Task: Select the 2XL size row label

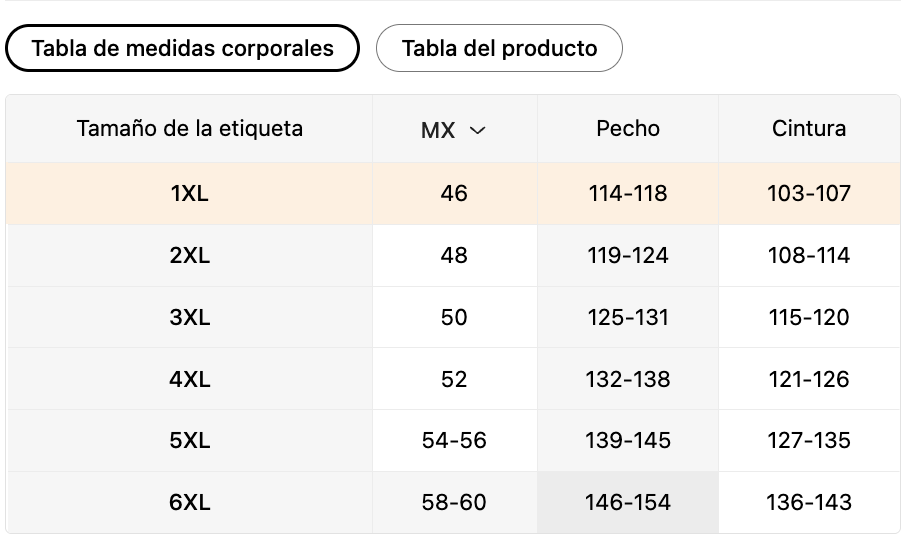Action: 189,255
